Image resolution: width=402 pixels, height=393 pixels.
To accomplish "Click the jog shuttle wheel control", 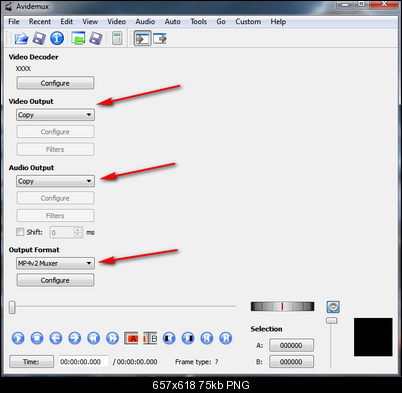I will coord(282,306).
